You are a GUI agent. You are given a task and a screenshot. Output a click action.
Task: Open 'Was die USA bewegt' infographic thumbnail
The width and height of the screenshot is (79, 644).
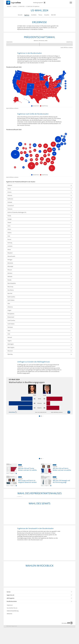click(x=46, y=481)
